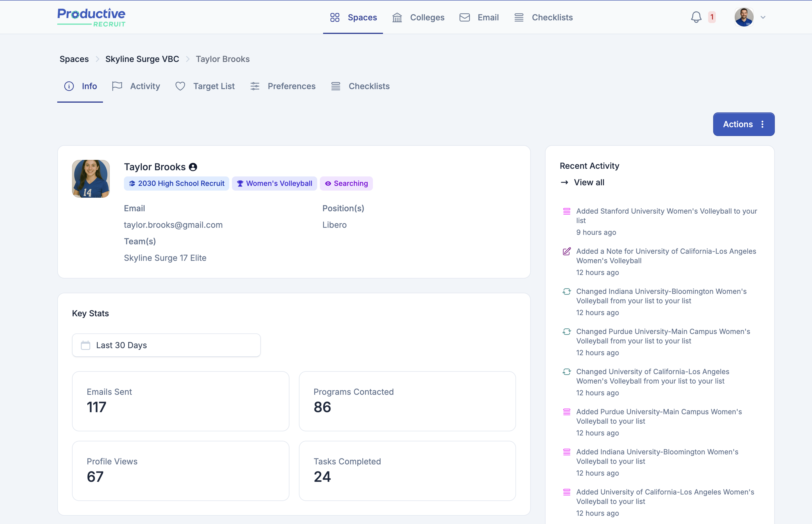The image size is (812, 524).
Task: Click the Recent Activity heading
Action: tap(589, 166)
